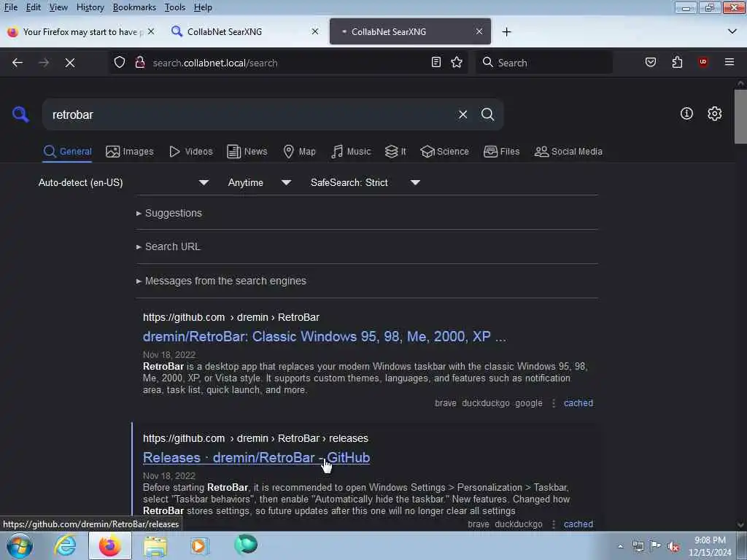Open the View menu
Image resolution: width=747 pixels, height=560 pixels.
point(58,7)
